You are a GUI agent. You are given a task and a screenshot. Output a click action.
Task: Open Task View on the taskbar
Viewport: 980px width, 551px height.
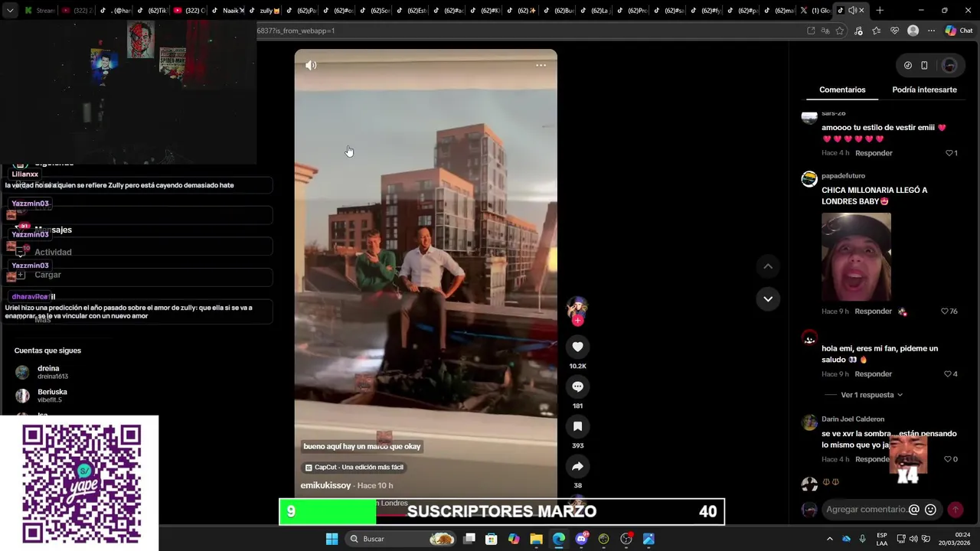[x=469, y=539]
